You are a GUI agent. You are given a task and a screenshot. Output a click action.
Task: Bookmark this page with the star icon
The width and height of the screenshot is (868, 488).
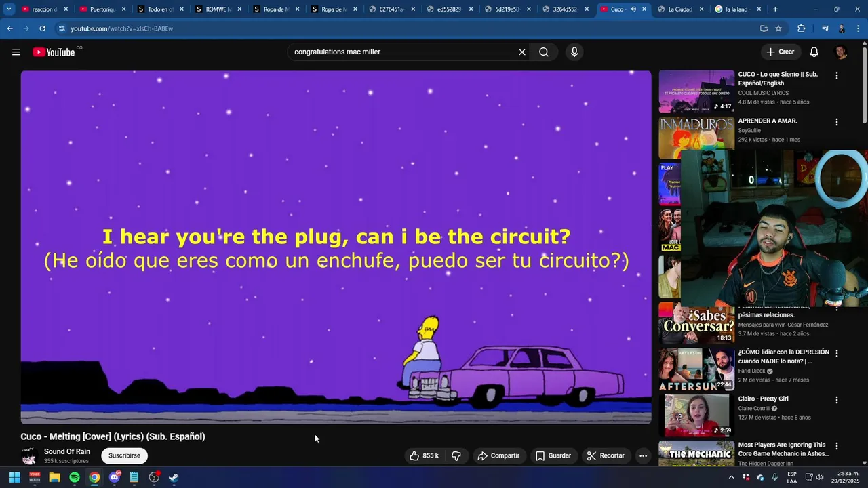778,28
